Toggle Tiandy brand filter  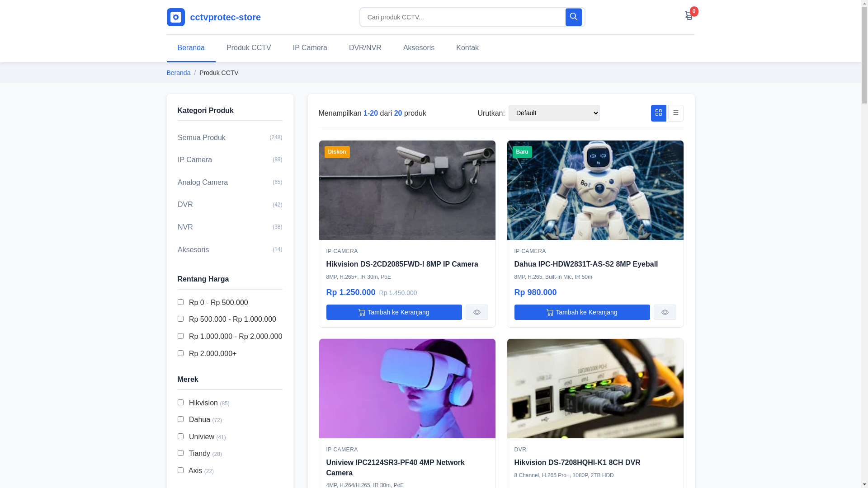(x=180, y=453)
